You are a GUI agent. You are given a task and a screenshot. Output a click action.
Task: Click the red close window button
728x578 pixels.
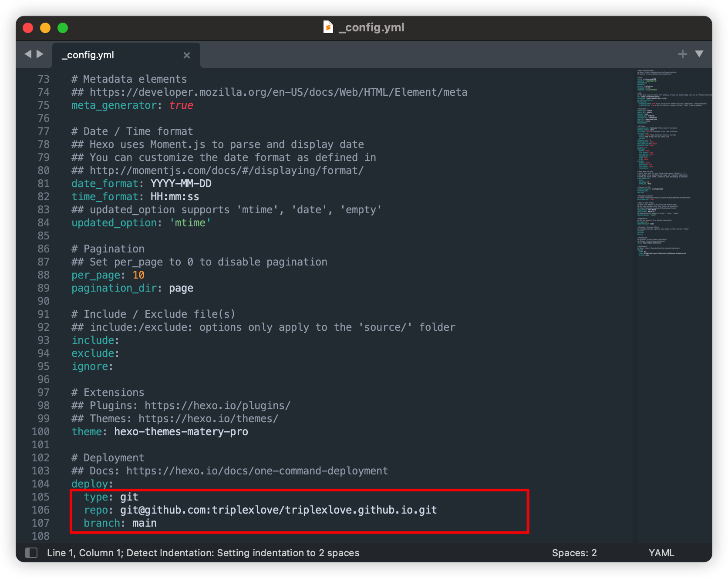pos(28,28)
